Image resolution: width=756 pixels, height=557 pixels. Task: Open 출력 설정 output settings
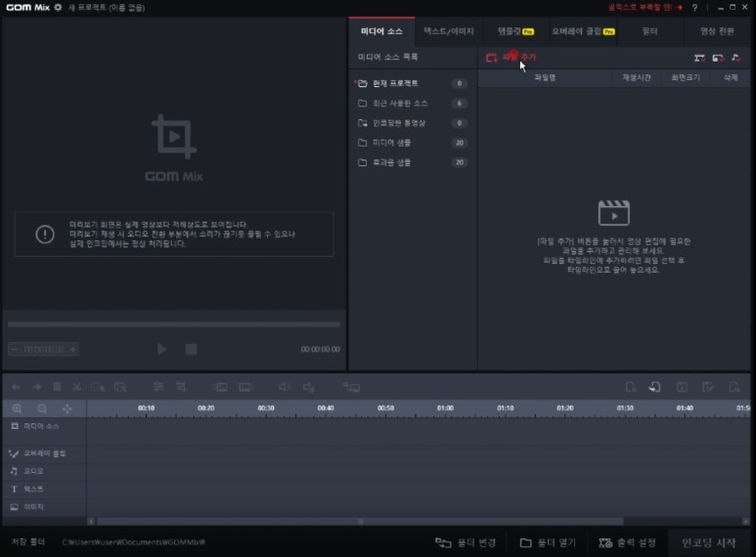[x=627, y=543]
